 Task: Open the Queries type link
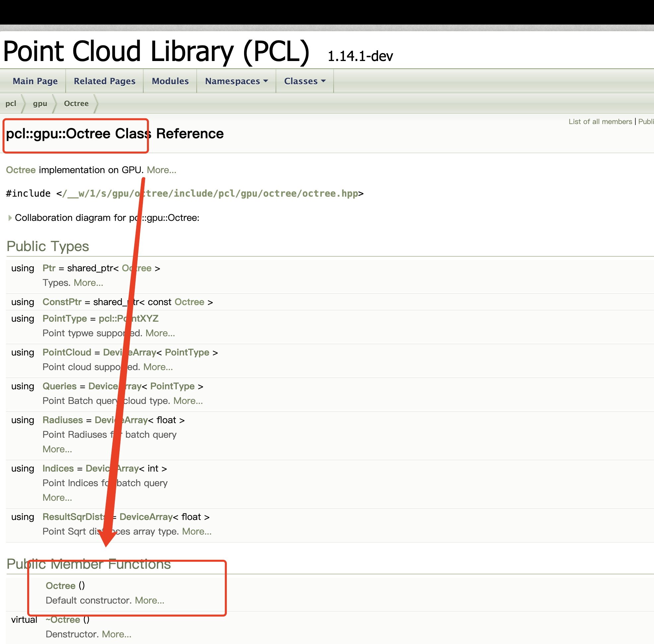coord(60,386)
